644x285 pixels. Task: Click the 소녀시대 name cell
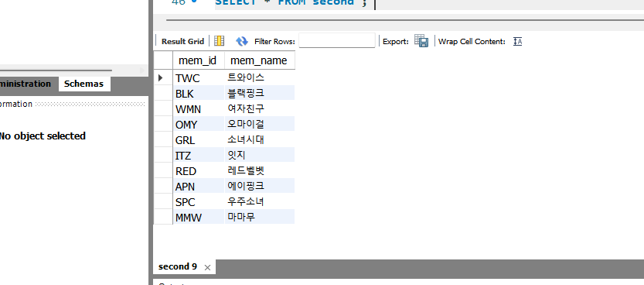[x=260, y=140]
